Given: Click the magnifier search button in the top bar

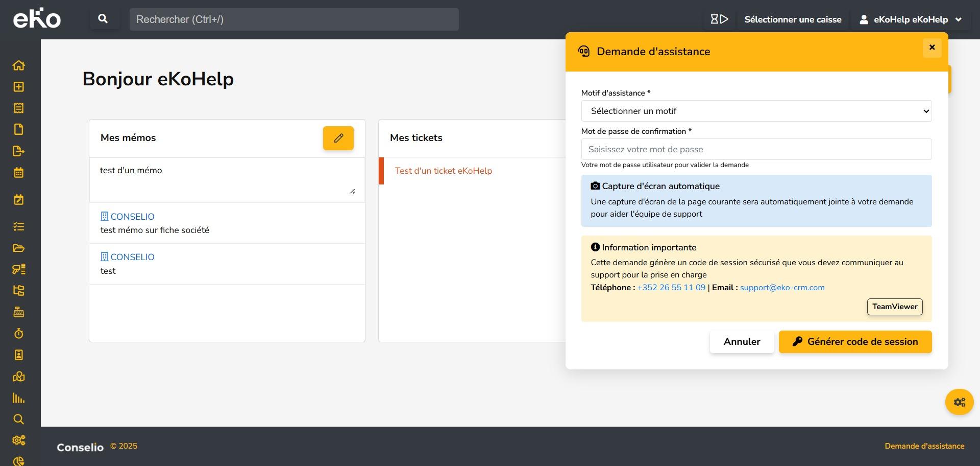Looking at the screenshot, I should click(103, 19).
